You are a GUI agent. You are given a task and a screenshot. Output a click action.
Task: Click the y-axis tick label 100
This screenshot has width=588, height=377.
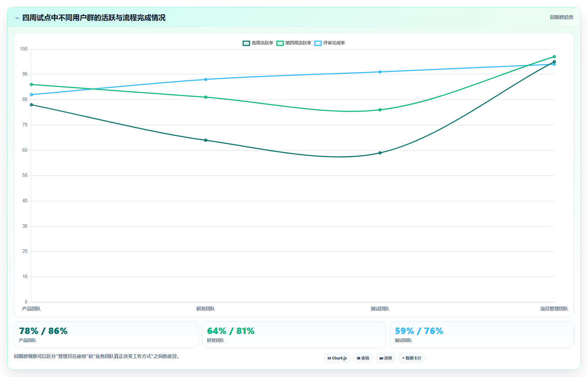[x=24, y=49]
